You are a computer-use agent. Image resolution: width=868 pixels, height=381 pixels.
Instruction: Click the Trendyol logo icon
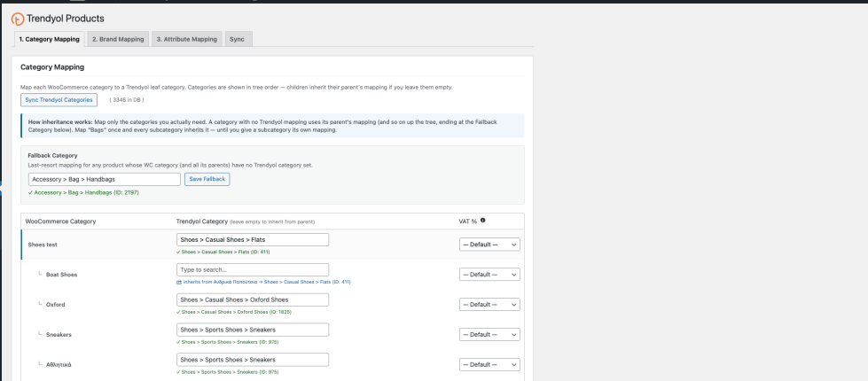(x=18, y=19)
